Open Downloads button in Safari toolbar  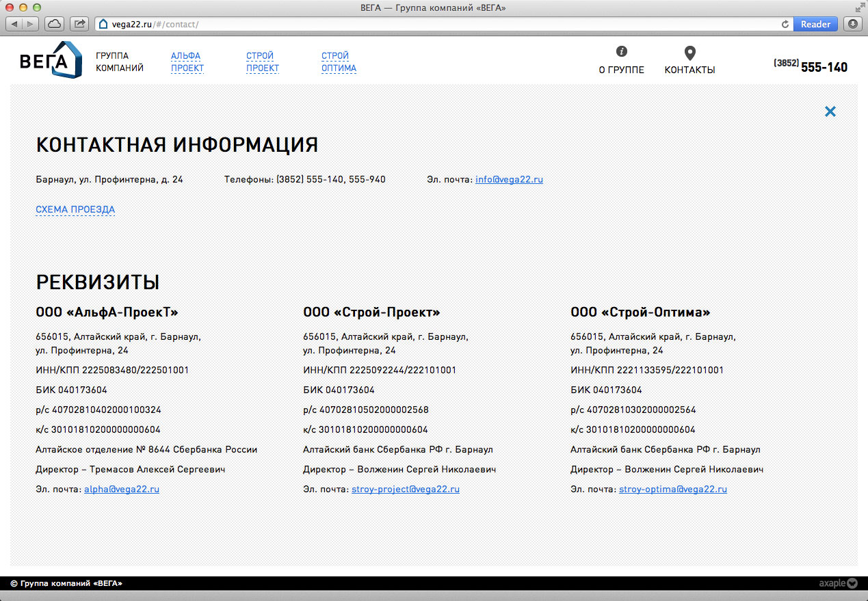[x=852, y=24]
